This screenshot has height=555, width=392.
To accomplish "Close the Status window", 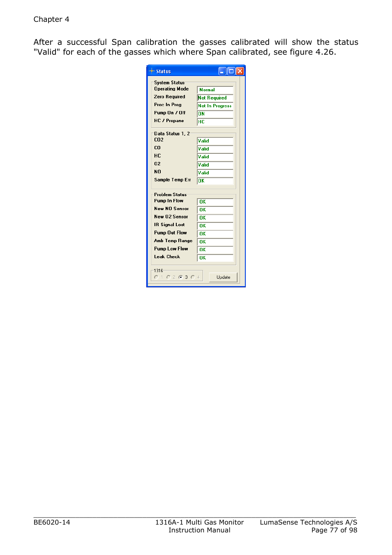I will coord(240,71).
